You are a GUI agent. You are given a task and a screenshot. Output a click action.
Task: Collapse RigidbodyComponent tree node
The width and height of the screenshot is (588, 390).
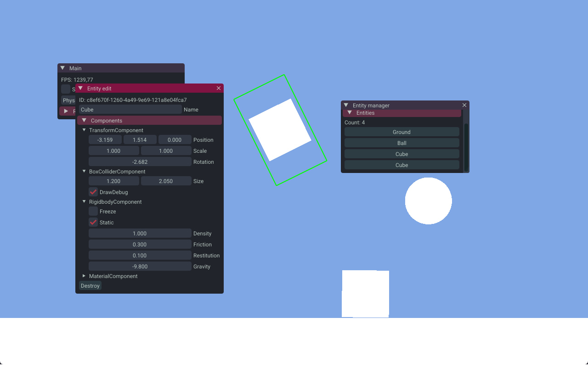(x=84, y=201)
